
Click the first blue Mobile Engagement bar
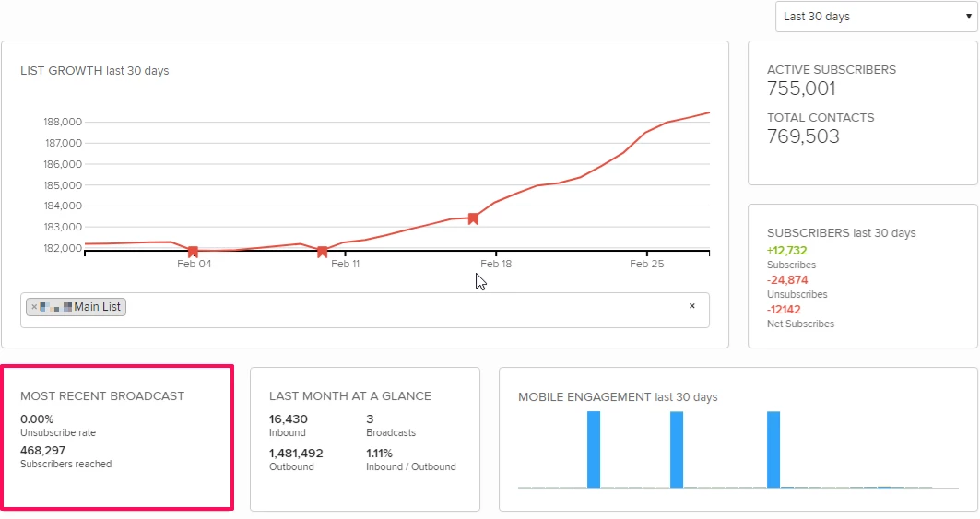(x=594, y=449)
